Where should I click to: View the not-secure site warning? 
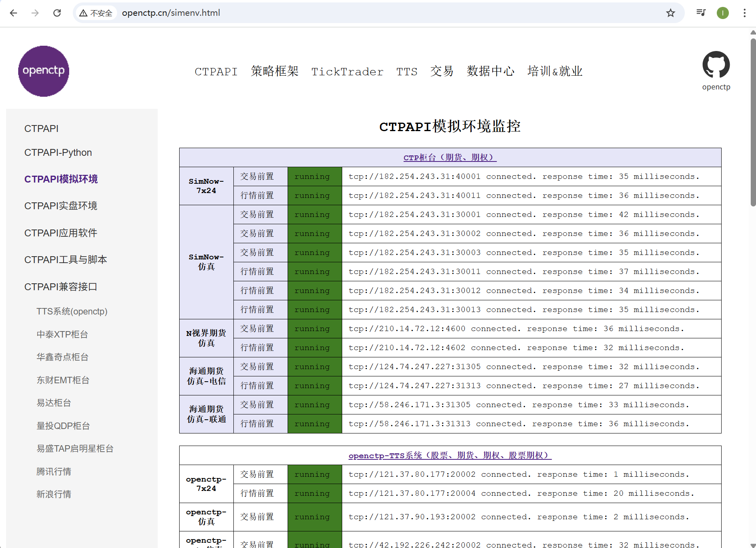[x=96, y=13]
